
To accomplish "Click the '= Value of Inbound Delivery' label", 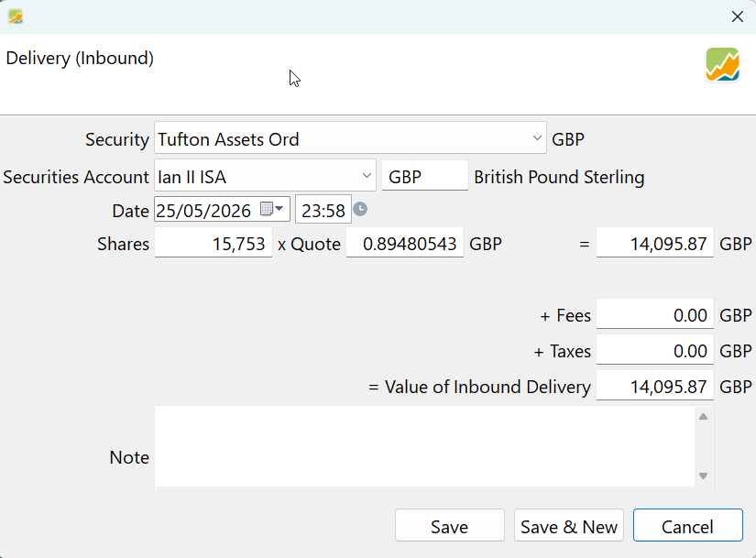I will coord(480,387).
